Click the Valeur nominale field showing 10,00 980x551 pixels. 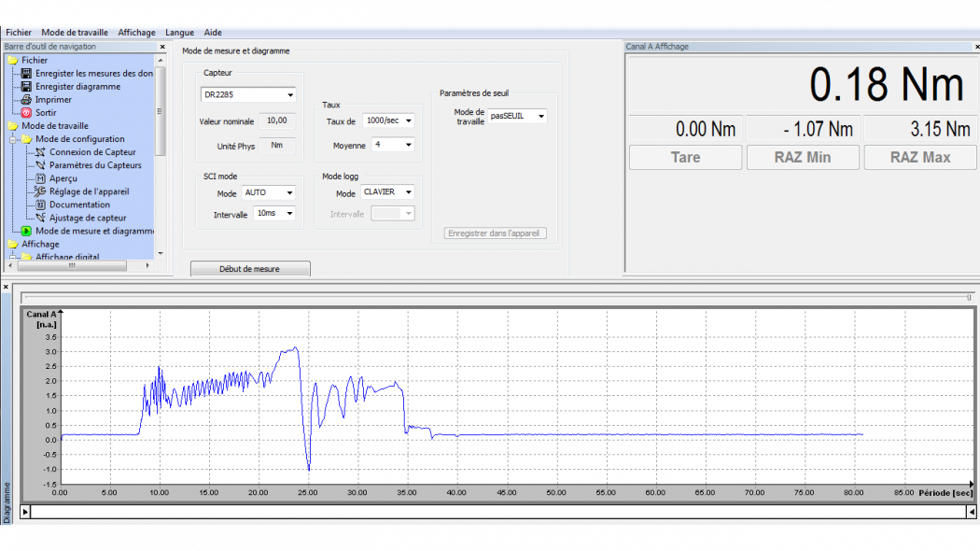[x=277, y=120]
